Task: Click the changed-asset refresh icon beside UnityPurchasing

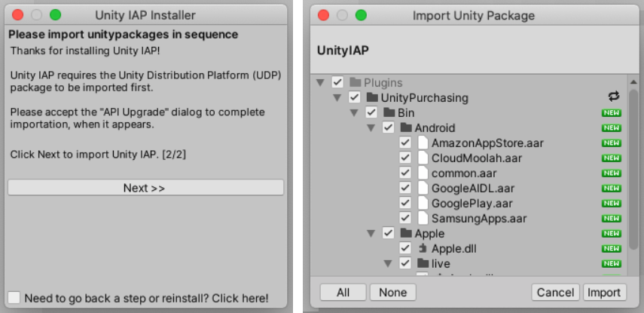Action: point(614,97)
